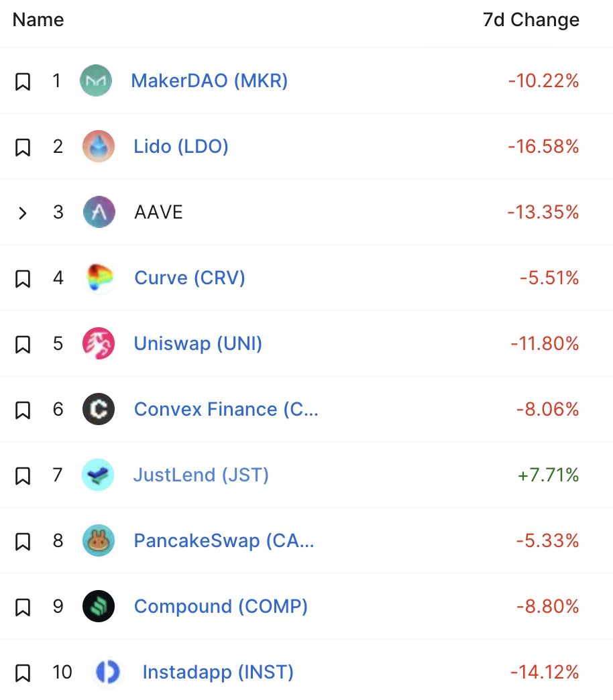Click the MakerDAO logo icon
This screenshot has width=613, height=700.
[x=95, y=81]
